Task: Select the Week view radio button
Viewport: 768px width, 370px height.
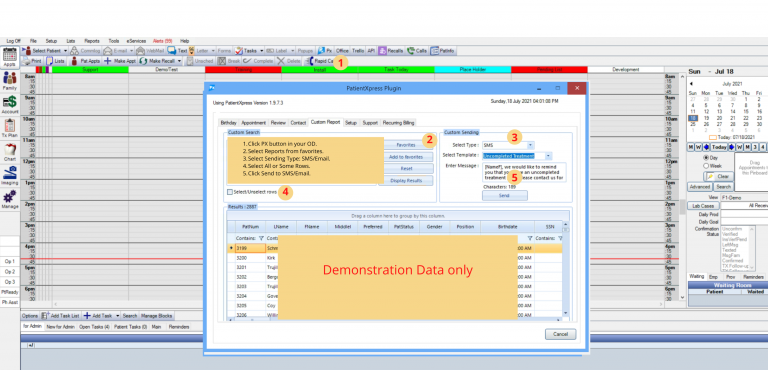Action: 706,166
